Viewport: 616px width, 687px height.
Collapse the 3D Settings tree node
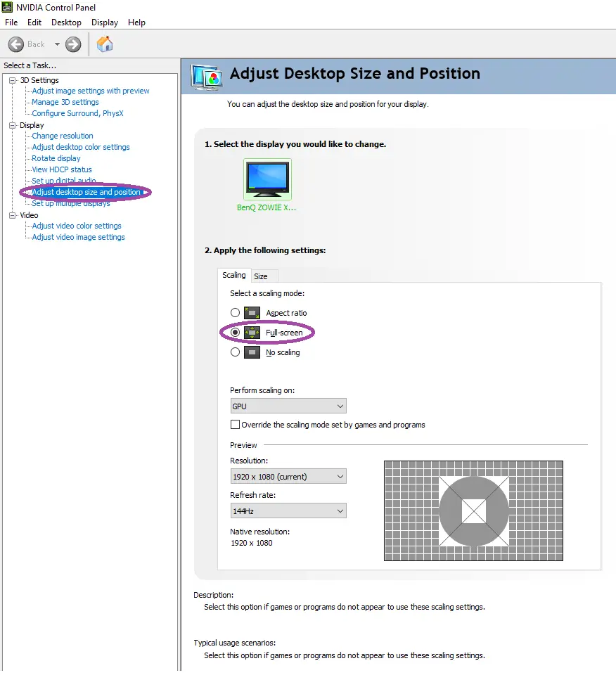point(12,80)
